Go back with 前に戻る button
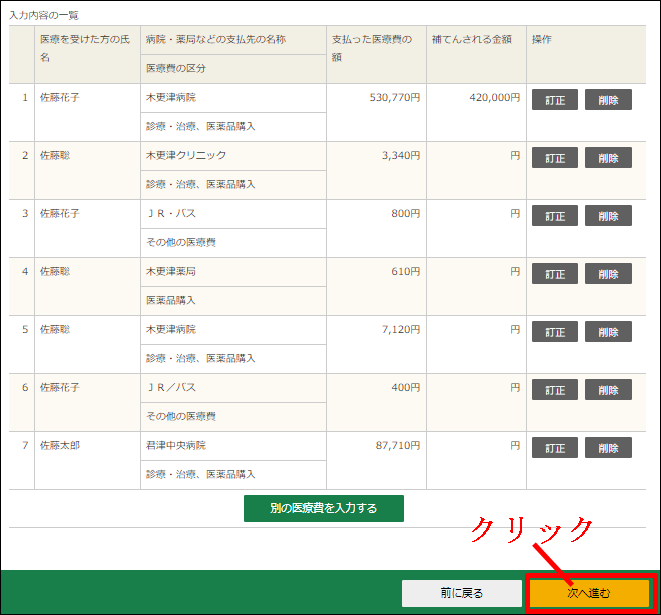The image size is (661, 615). pyautogui.click(x=462, y=594)
